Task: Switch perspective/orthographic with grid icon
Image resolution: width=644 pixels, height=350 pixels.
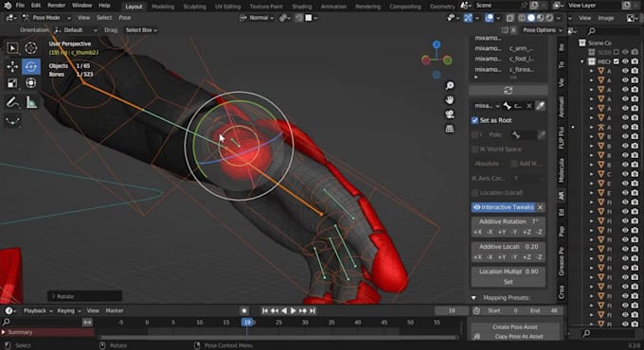Action: coord(450,129)
